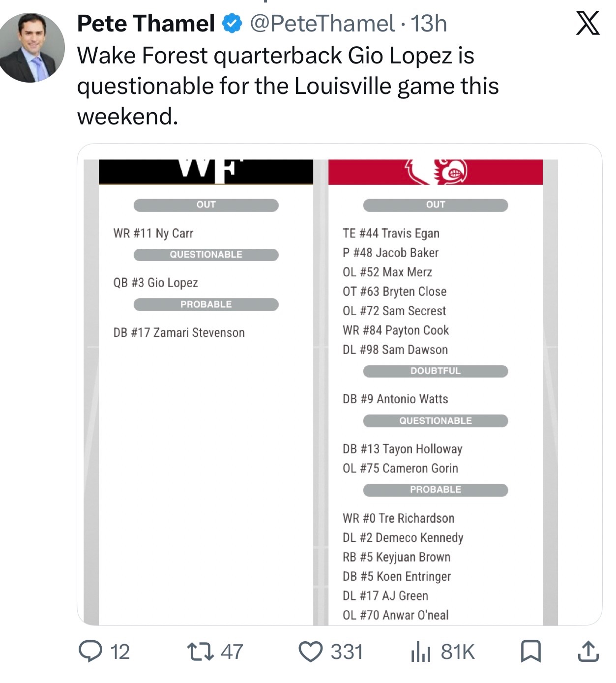
Task: Open the @PeteThamel handle link
Action: pyautogui.click(x=322, y=24)
